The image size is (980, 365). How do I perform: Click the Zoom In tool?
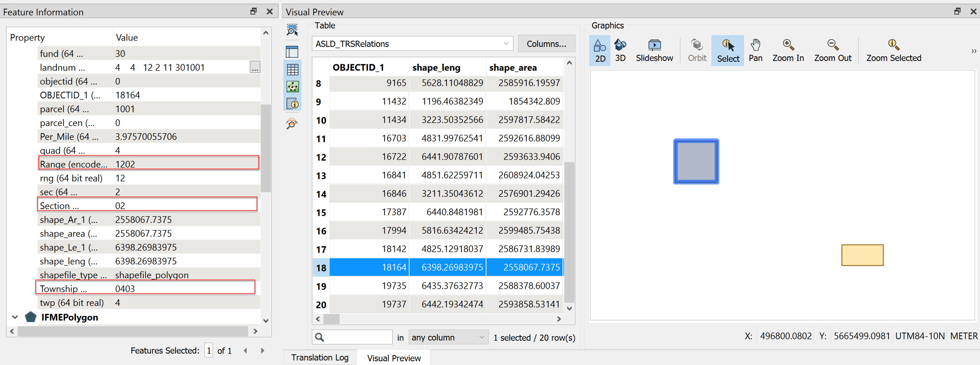click(x=788, y=51)
